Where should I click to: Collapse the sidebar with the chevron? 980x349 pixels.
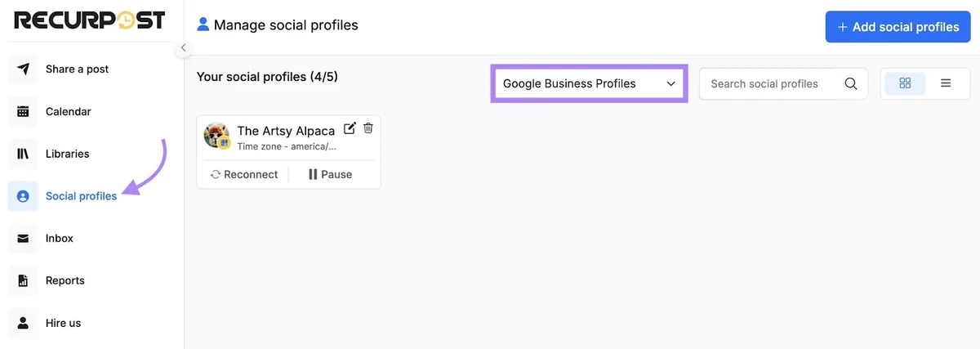pyautogui.click(x=184, y=48)
